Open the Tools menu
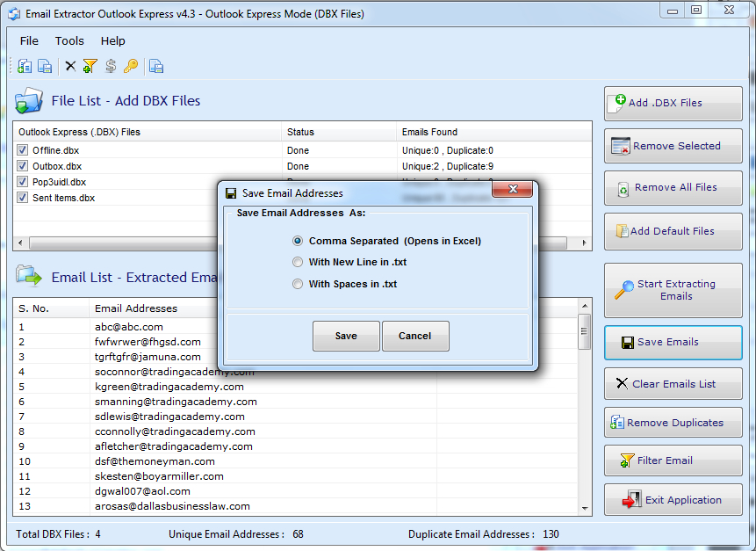Image resolution: width=756 pixels, height=551 pixels. coord(69,41)
